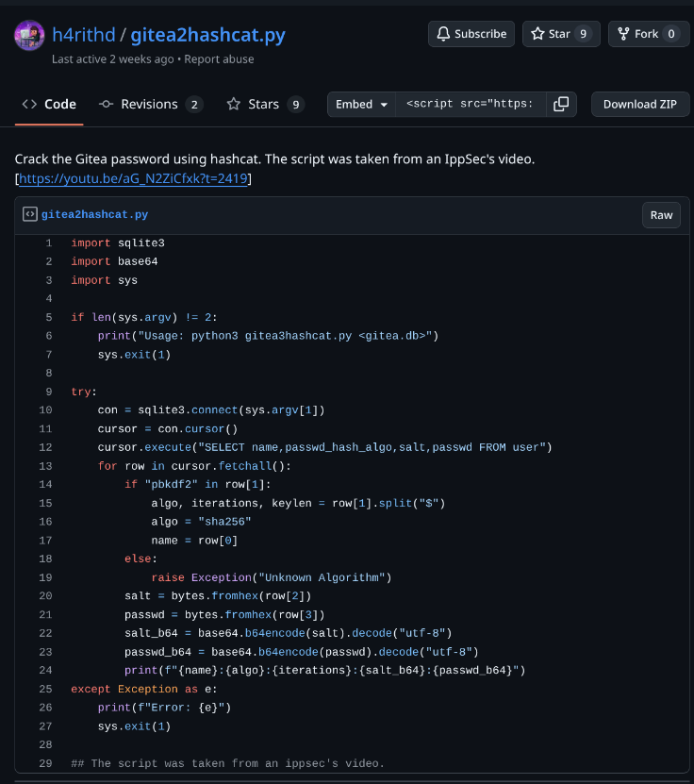Click the star icon on the Stars tab
694x784 pixels.
click(233, 104)
